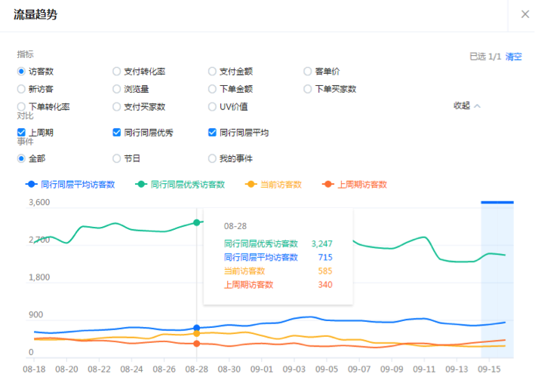Select 我的事件 event filter
Viewport: 535px width, 392px height.
click(213, 158)
